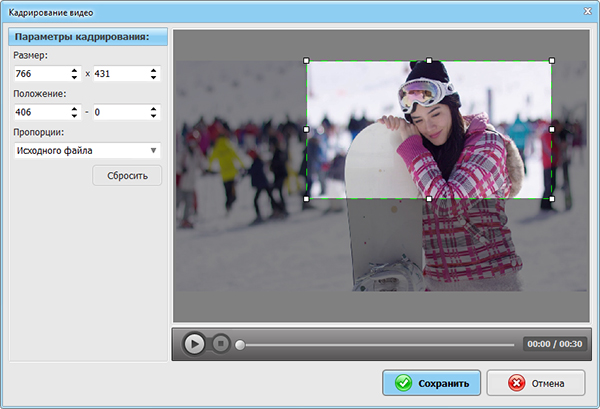
Task: Click the Положение label
Action: [40, 94]
